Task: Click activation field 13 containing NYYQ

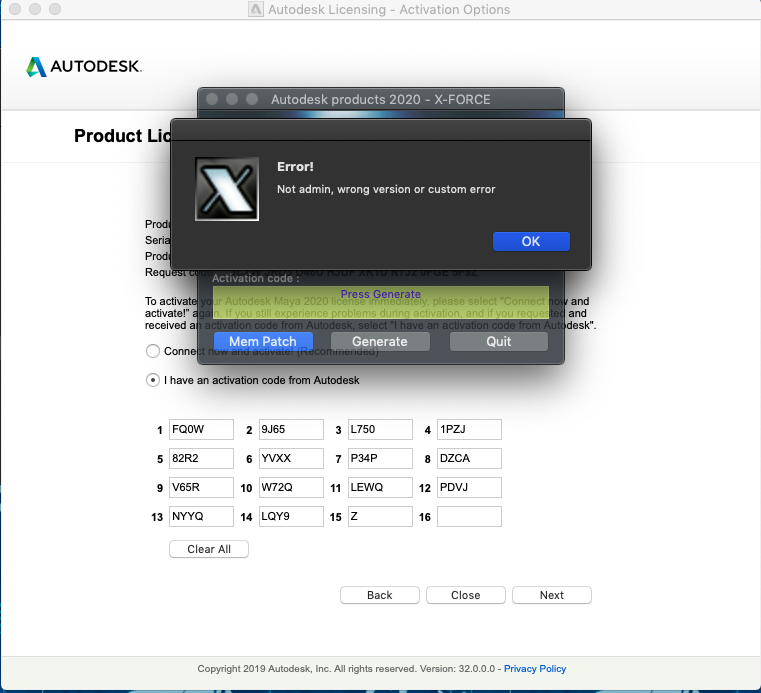Action: pos(201,517)
